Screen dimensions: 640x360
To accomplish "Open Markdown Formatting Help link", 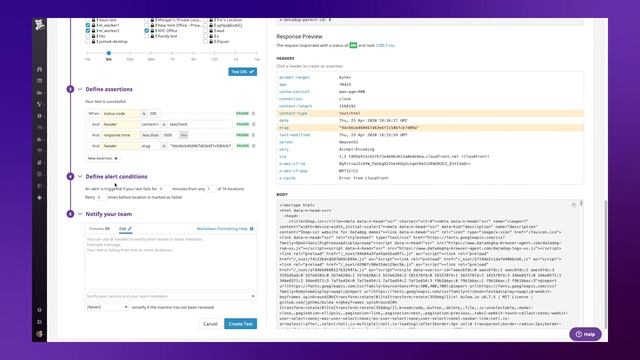I will click(x=225, y=229).
